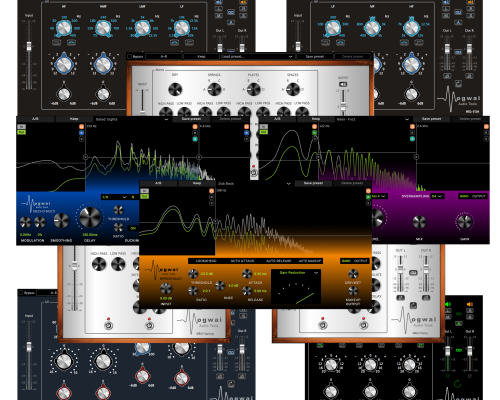Screen dimensions: 500x400
Task: Click the blue band icon in the blue delay's first band
Action: [x=81, y=133]
